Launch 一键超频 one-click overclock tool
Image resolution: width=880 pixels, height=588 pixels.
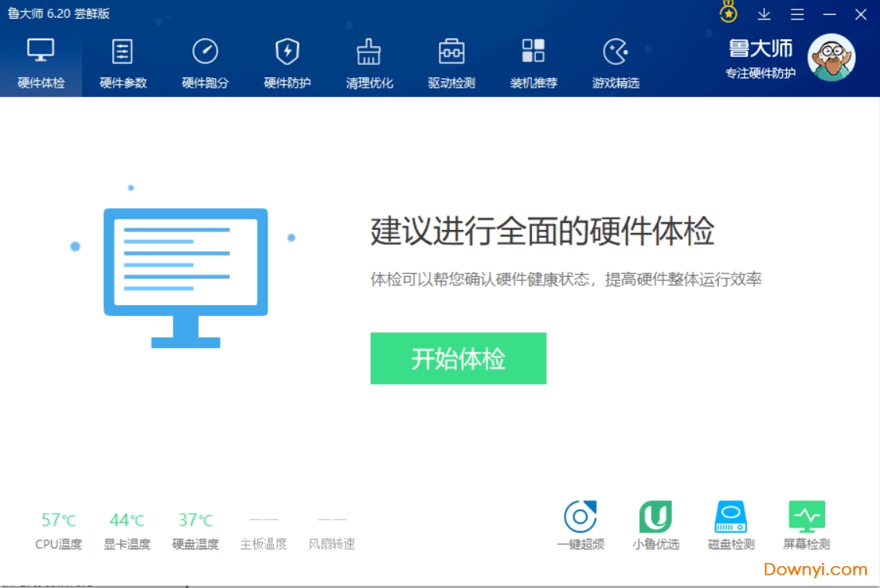click(x=580, y=525)
